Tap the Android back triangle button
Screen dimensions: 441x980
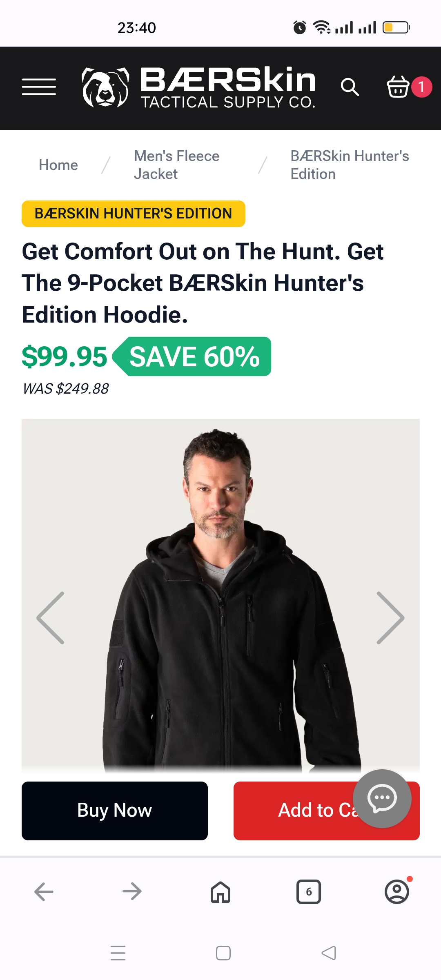coord(329,953)
